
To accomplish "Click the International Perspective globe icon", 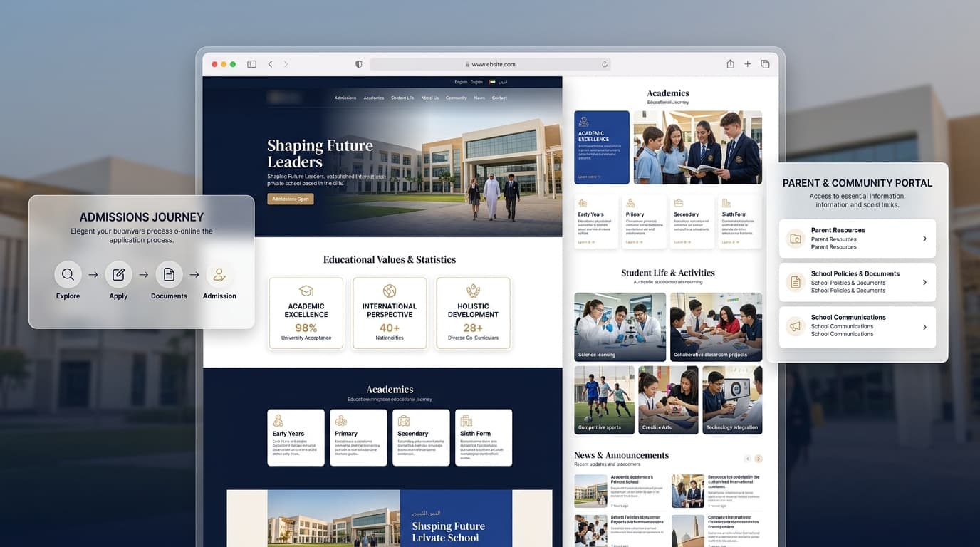I will [x=390, y=291].
